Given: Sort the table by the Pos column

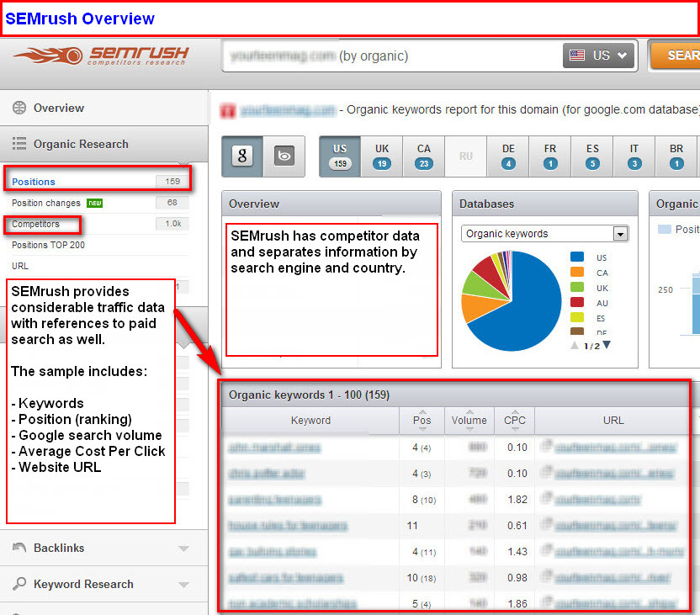Looking at the screenshot, I should 422,421.
